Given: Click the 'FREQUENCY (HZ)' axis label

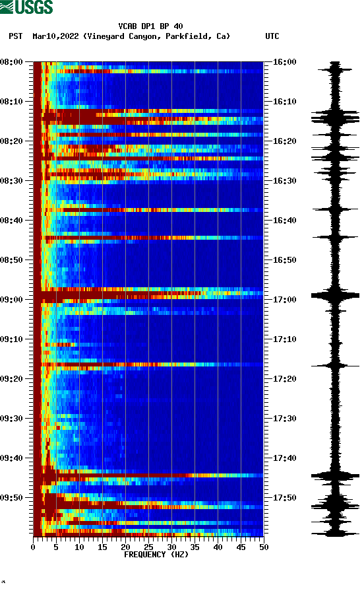Looking at the screenshot, I should click(x=156, y=555).
